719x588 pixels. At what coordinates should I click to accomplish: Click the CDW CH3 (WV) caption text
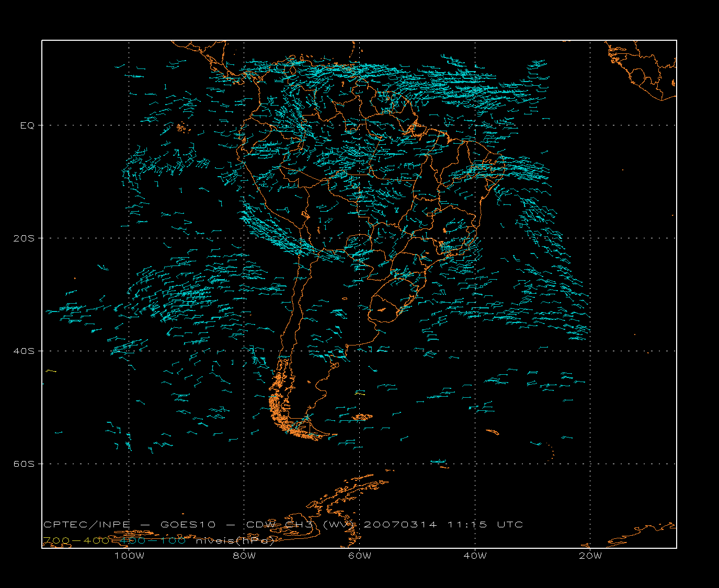(x=301, y=524)
